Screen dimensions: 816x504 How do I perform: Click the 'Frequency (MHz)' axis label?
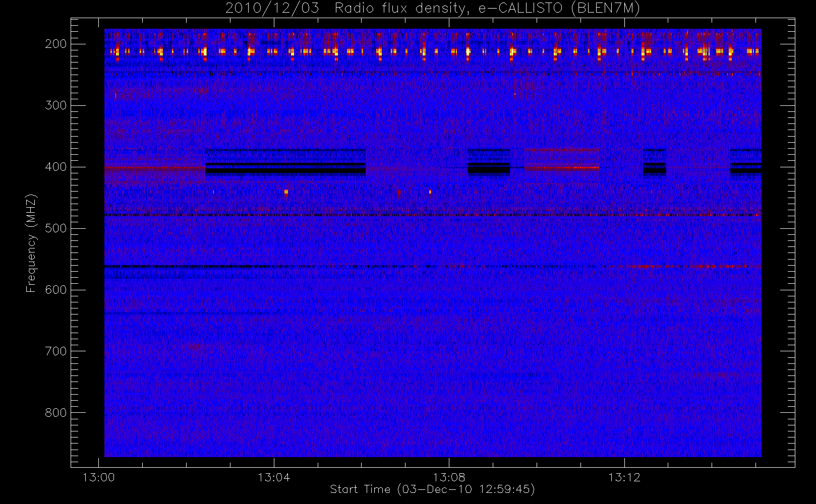pos(31,243)
